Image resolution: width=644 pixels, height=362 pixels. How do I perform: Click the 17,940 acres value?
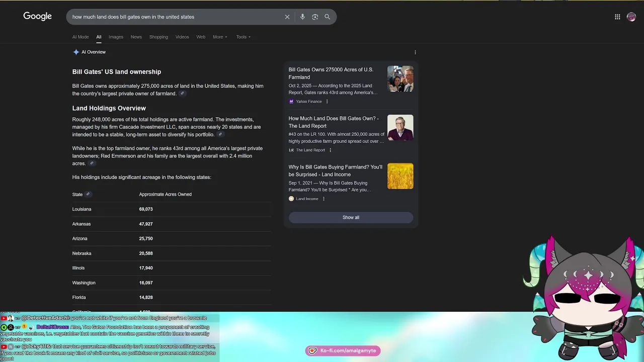[146, 268]
